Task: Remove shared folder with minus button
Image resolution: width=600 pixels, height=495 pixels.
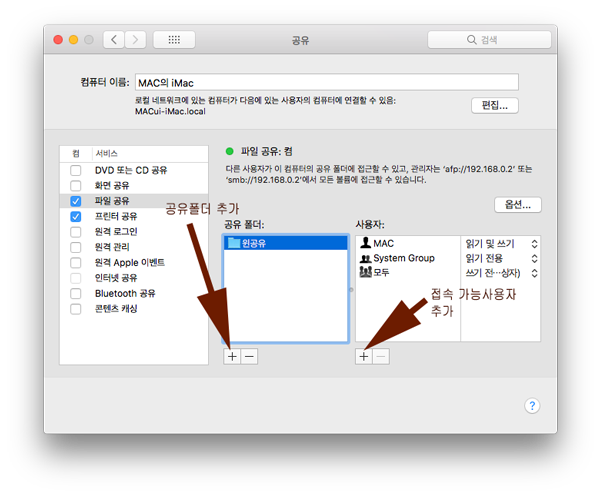Action: (249, 357)
